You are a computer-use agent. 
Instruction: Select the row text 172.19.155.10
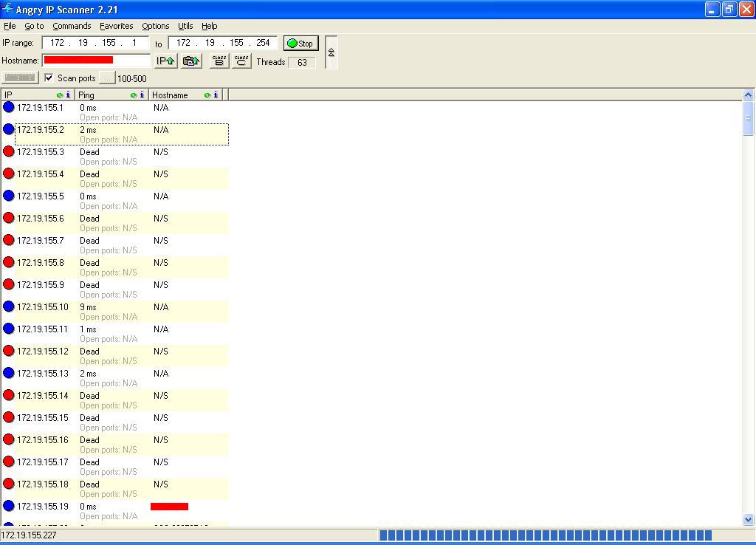(x=42, y=307)
